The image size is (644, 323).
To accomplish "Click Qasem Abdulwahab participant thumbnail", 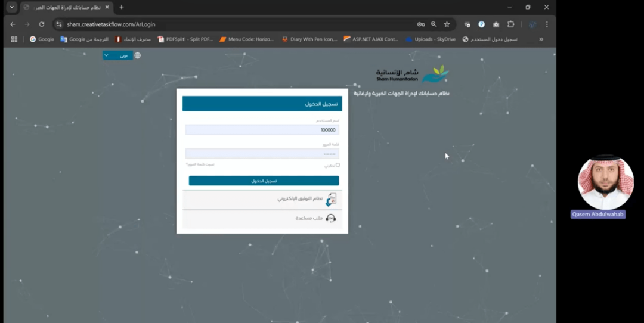I will coord(606,182).
